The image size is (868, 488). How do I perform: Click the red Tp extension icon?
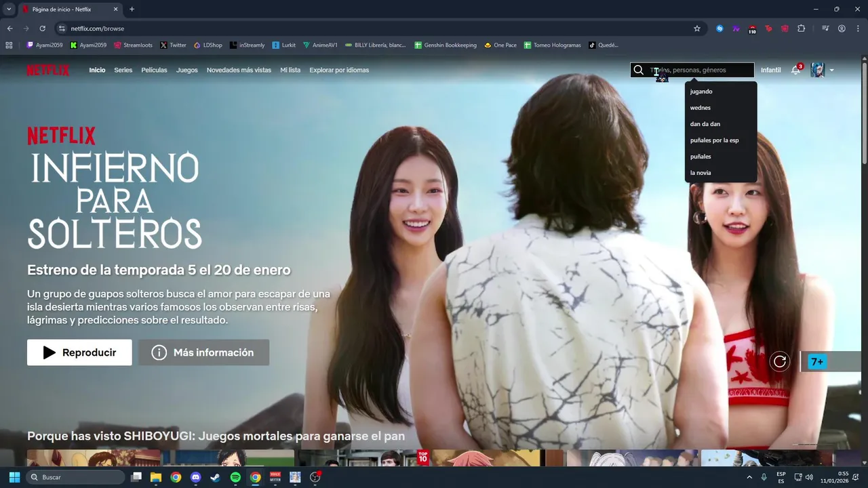[x=768, y=28]
